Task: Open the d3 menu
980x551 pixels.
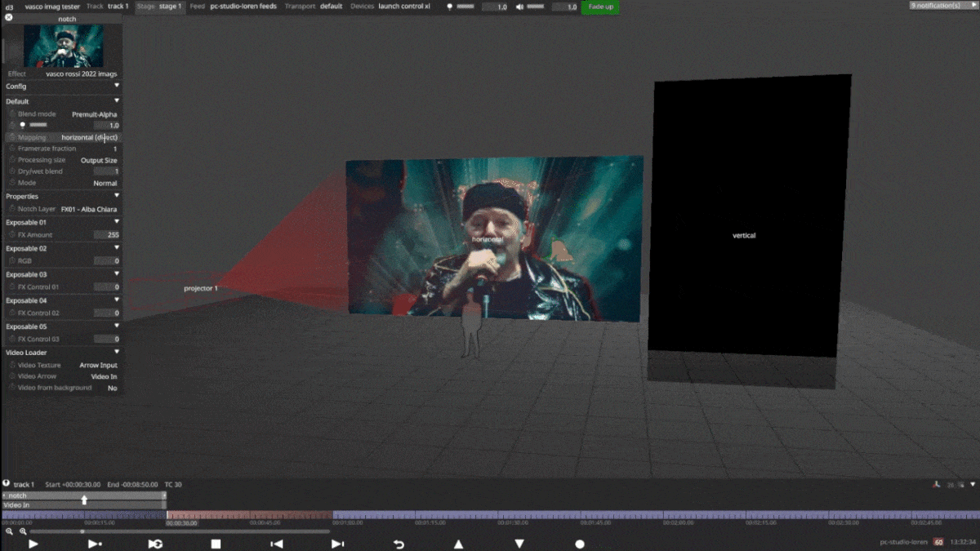Action: (x=8, y=6)
